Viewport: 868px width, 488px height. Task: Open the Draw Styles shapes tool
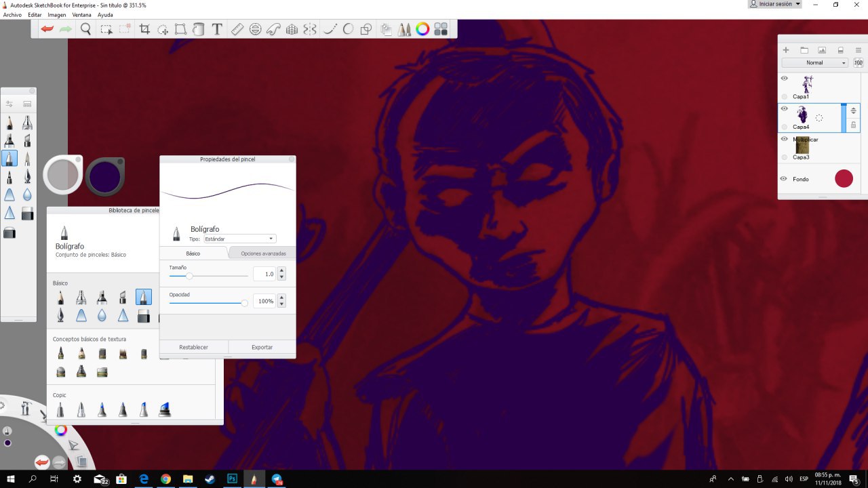(x=366, y=29)
